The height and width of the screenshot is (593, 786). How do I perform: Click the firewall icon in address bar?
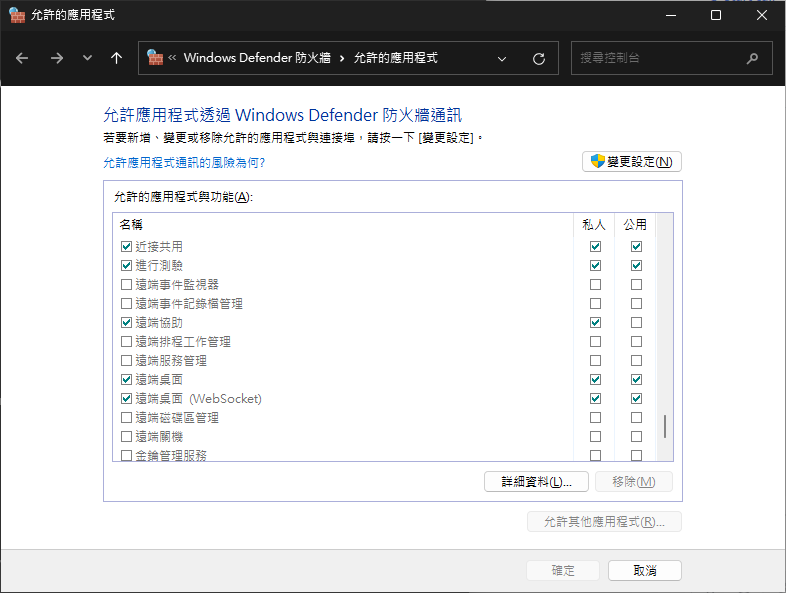coord(155,58)
